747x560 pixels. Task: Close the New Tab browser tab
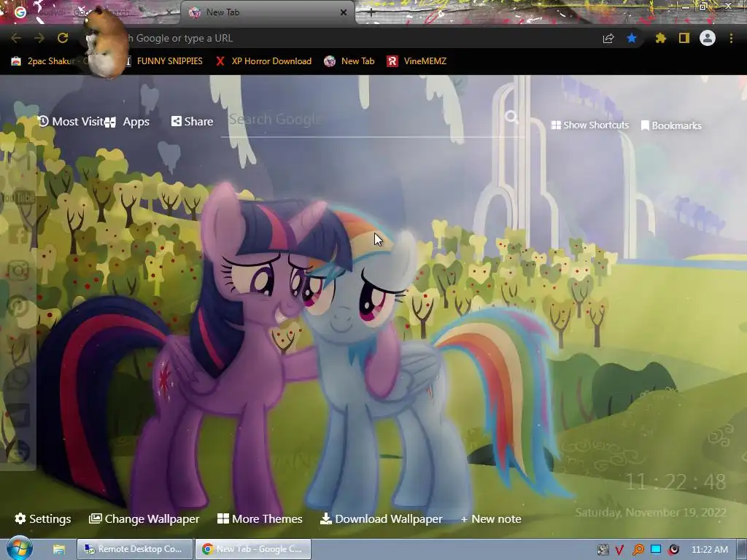tap(344, 12)
